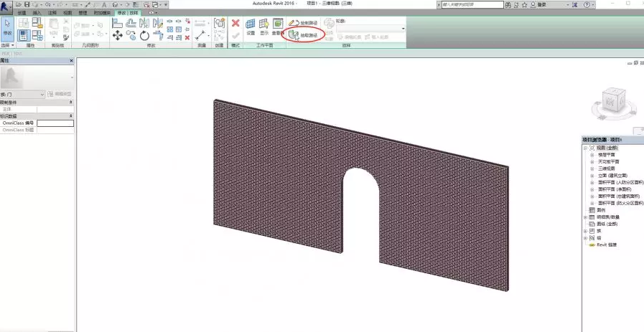Viewport: 644px width, 332px height.
Task: Click the Save icon in quick access toolbar
Action: tap(27, 4)
